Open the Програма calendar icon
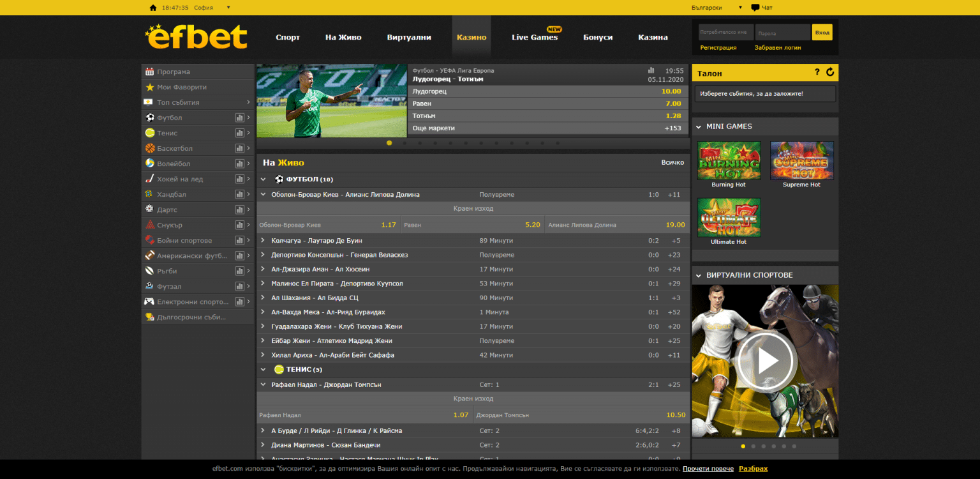 150,72
